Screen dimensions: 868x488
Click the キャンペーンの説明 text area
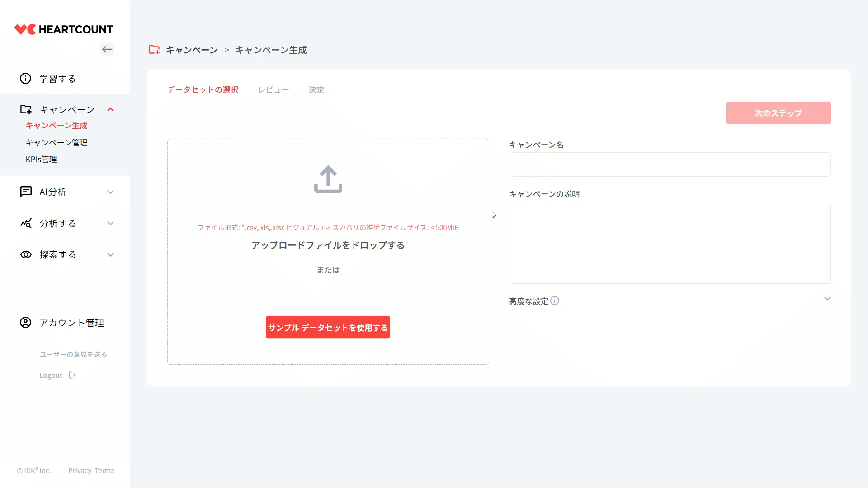click(x=670, y=243)
